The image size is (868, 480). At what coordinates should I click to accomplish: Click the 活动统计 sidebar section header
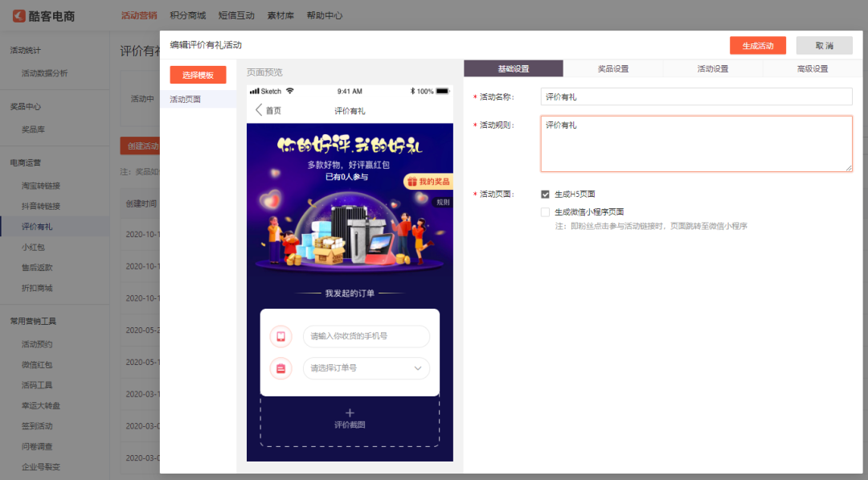[26, 51]
